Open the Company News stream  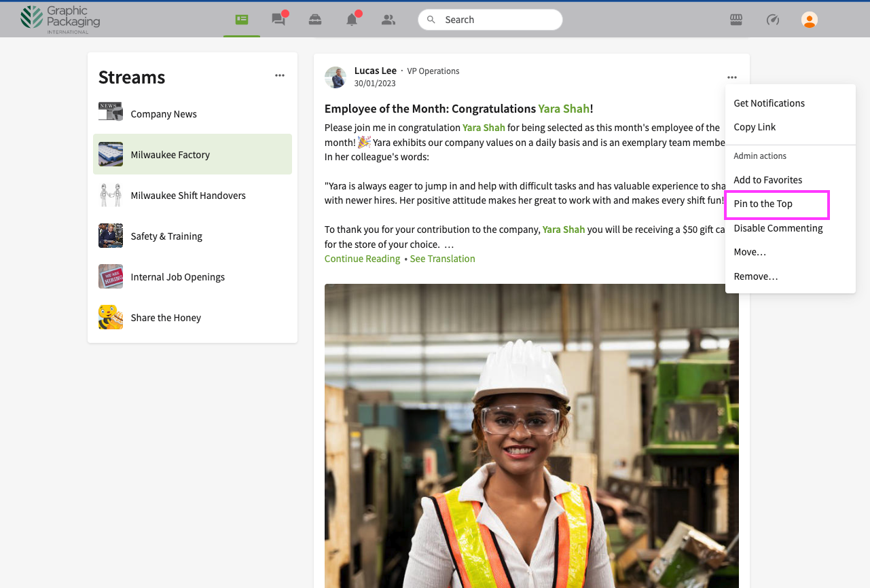(x=164, y=114)
